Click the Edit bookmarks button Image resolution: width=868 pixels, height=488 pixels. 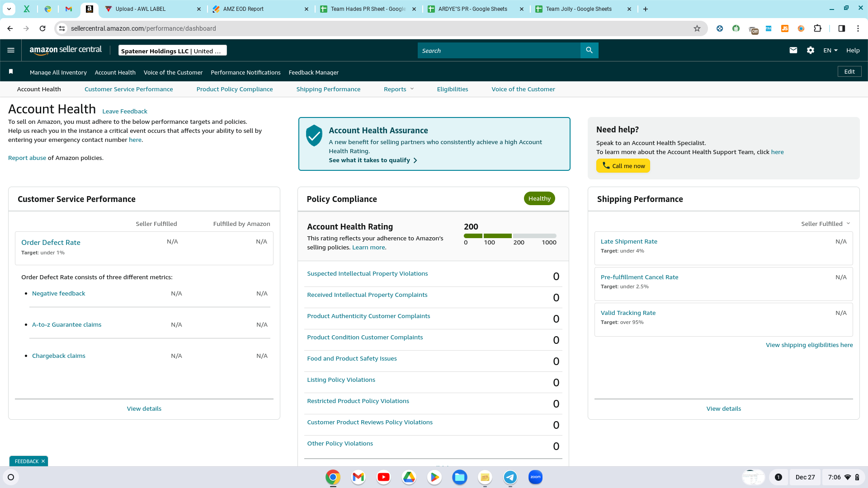pyautogui.click(x=849, y=71)
